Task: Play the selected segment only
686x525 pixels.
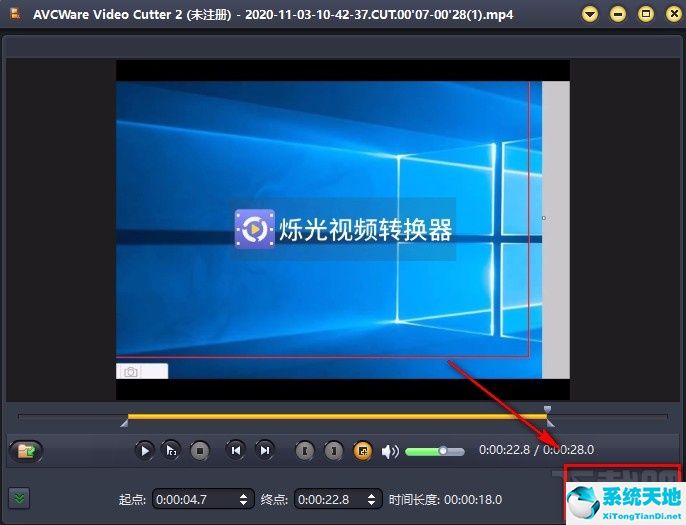Action: [x=172, y=451]
